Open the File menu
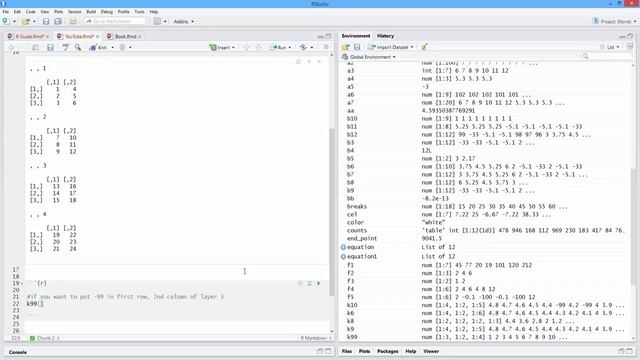This screenshot has height=360, width=640. [x=5, y=12]
